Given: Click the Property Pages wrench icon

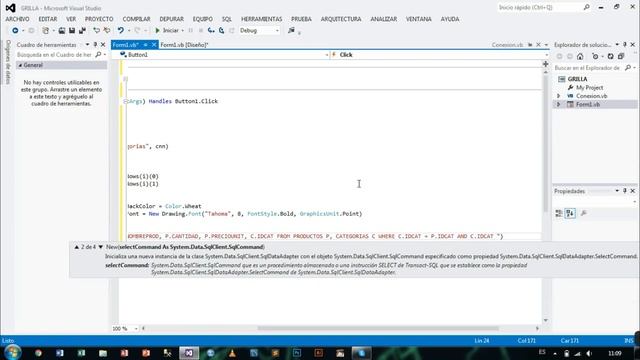Looking at the screenshot, I should (584, 213).
